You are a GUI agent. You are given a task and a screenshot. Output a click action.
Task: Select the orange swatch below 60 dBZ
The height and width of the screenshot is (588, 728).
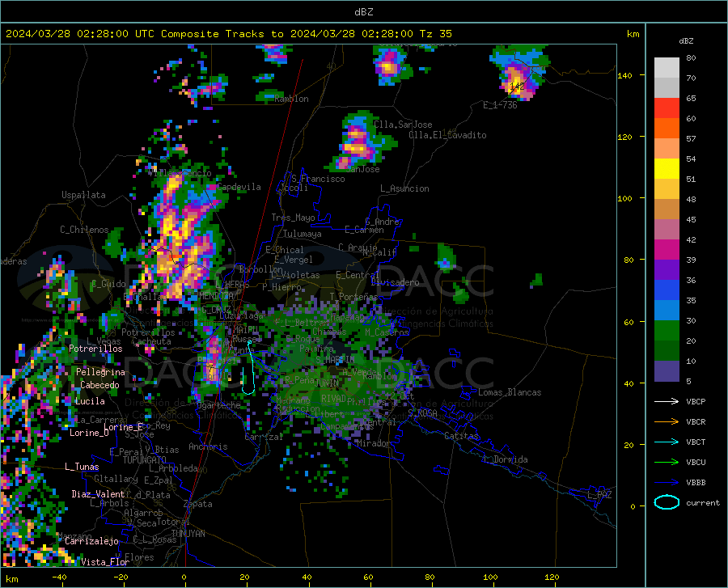[x=667, y=129]
